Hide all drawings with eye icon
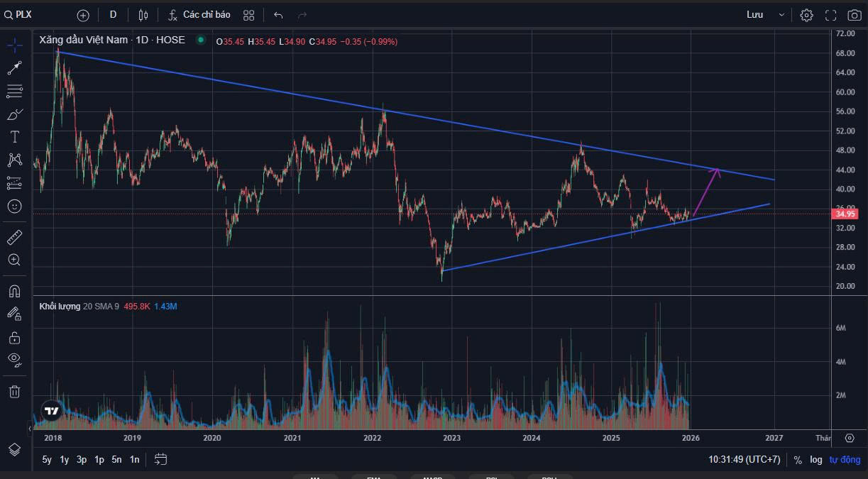868x479 pixels. click(x=14, y=359)
